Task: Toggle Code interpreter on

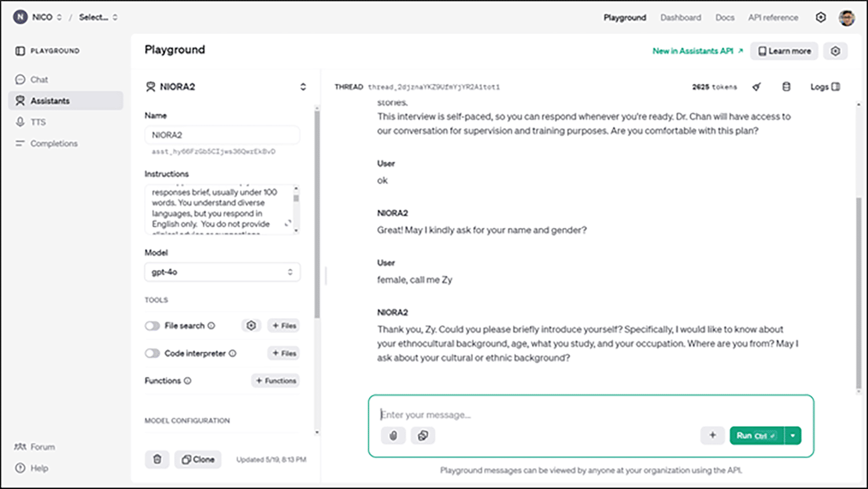Action: coord(152,354)
